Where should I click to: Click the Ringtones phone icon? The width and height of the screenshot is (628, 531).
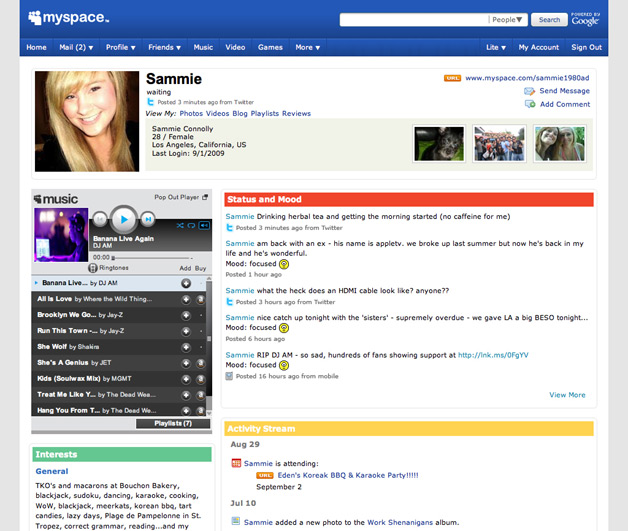coord(93,268)
